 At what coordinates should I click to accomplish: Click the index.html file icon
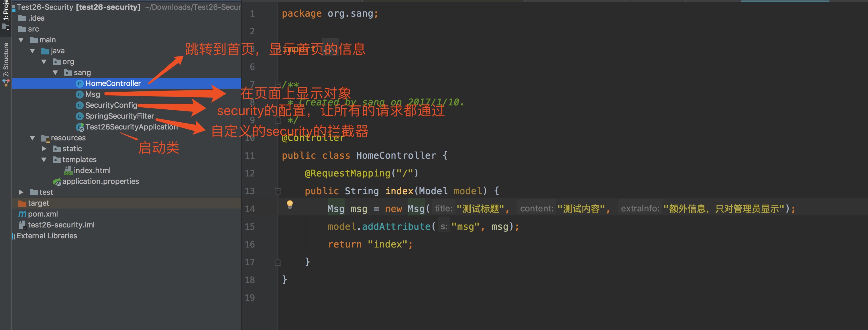(68, 171)
